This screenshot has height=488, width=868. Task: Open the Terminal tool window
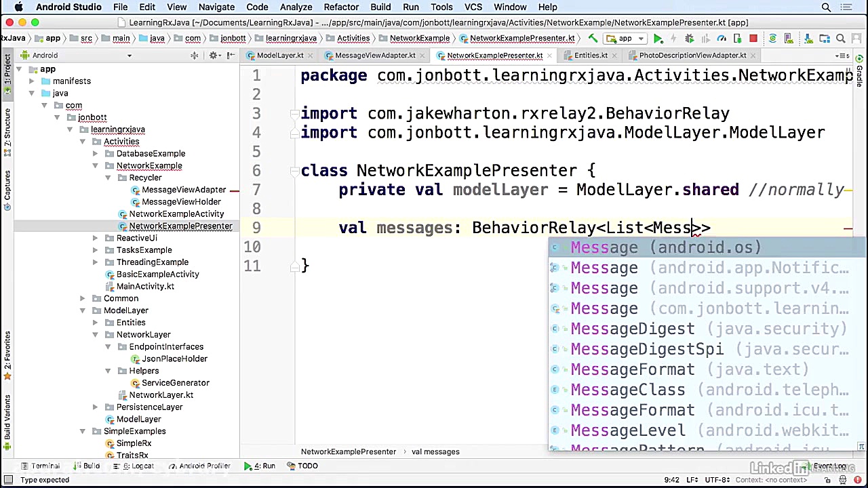41,466
